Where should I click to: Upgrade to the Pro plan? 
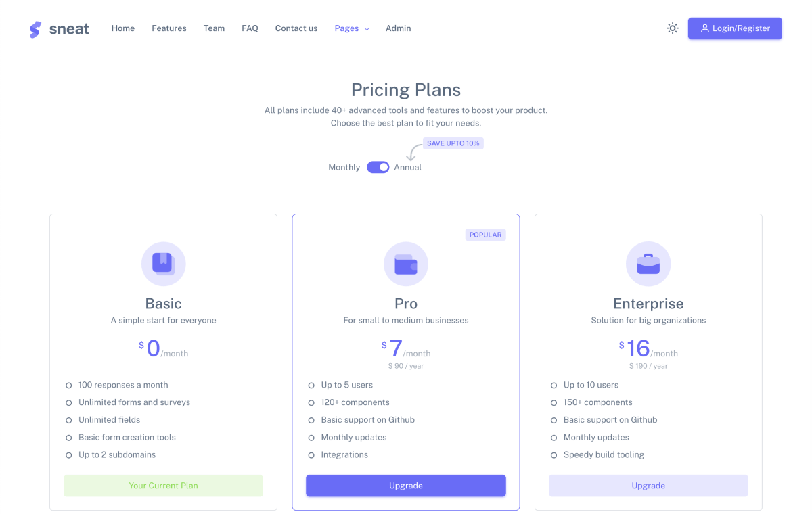406,486
